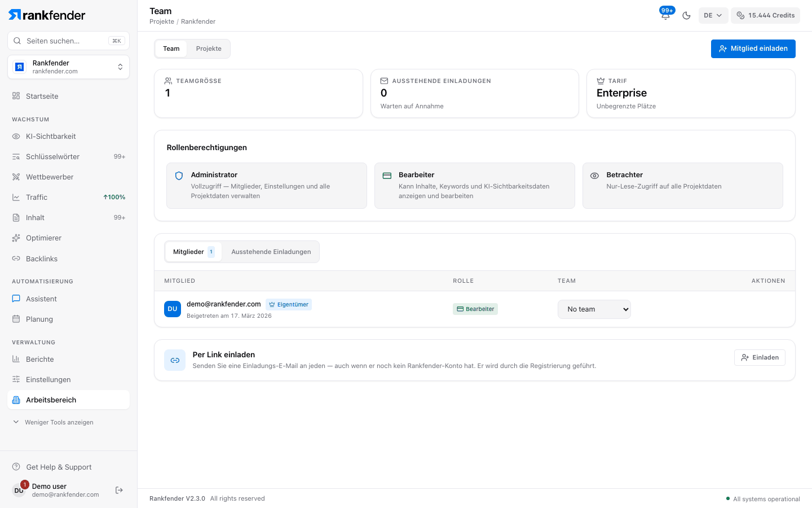
Task: Click the demo@rankfender.com member name
Action: click(x=224, y=304)
